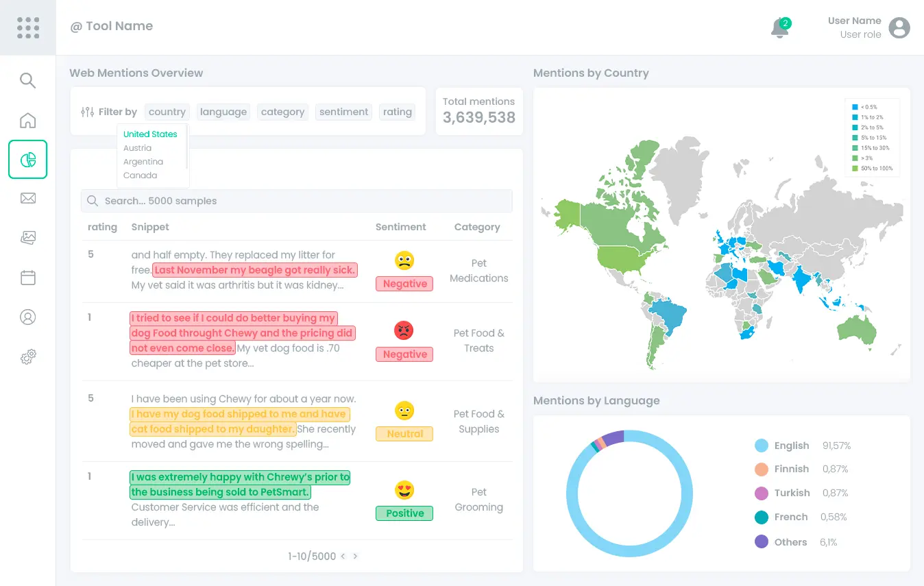The image size is (924, 586).
Task: Choose United States in country list
Action: [x=150, y=134]
